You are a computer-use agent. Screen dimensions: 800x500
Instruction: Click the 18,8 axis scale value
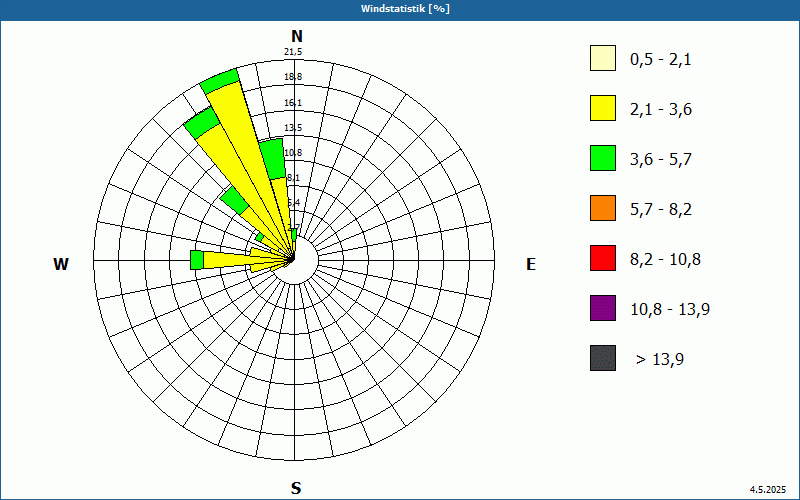pyautogui.click(x=293, y=77)
